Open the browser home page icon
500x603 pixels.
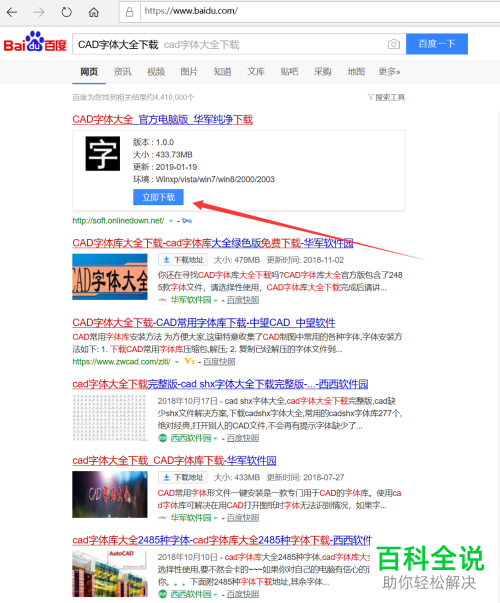pyautogui.click(x=93, y=12)
